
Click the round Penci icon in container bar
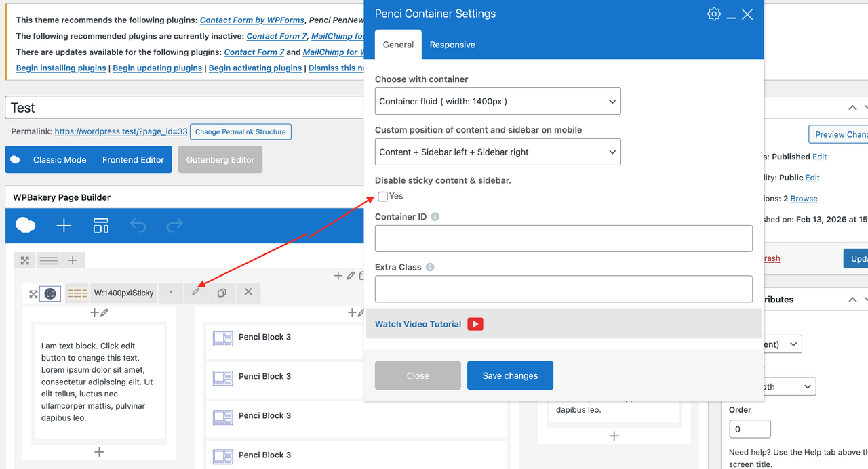pos(50,293)
